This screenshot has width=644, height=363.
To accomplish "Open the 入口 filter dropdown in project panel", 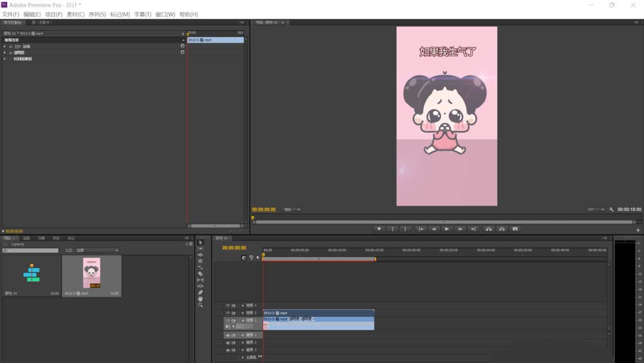I will (x=97, y=250).
